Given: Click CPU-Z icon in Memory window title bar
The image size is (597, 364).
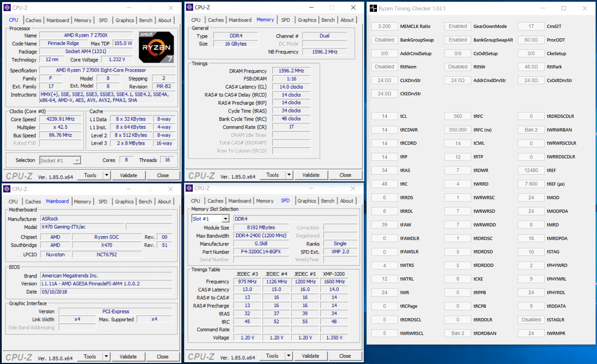Looking at the screenshot, I should pos(190,8).
